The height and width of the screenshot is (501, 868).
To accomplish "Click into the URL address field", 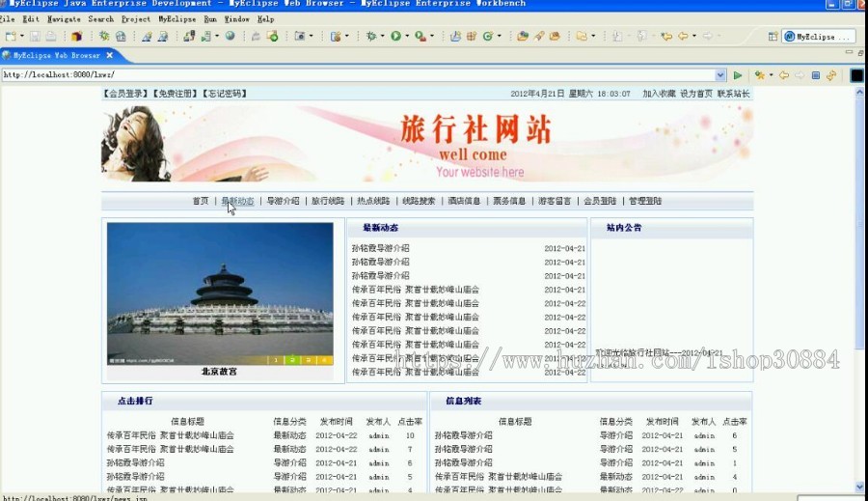I will [358, 75].
